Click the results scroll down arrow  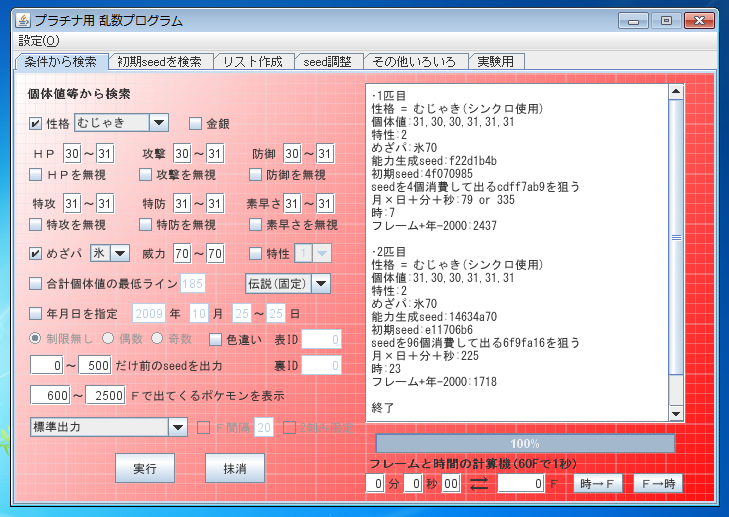point(676,414)
